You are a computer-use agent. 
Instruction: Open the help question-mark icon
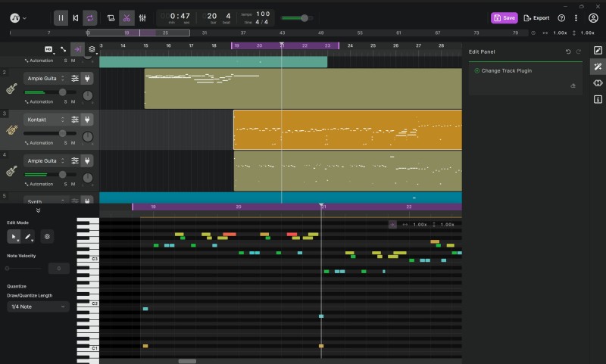[x=561, y=17]
